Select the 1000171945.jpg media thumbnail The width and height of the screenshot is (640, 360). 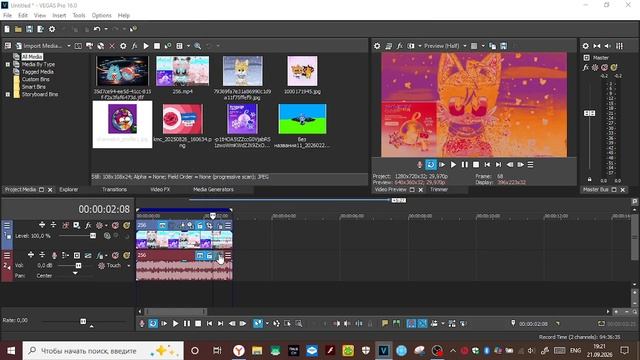click(302, 71)
